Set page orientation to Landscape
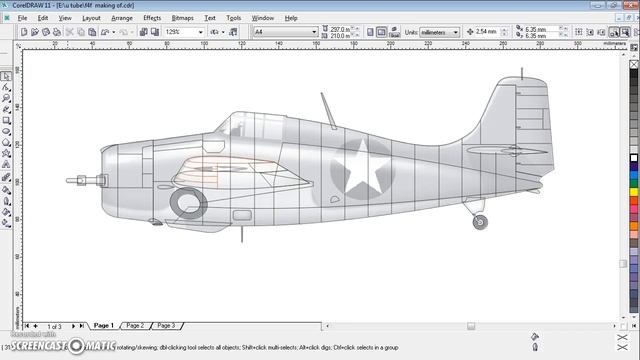This screenshot has width=640, height=360. [x=381, y=32]
